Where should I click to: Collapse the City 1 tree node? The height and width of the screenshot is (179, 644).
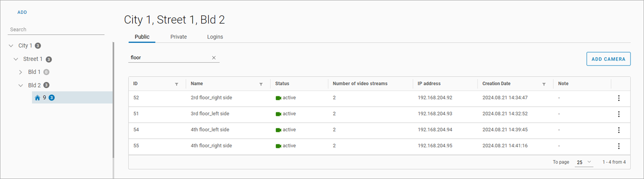pos(11,46)
